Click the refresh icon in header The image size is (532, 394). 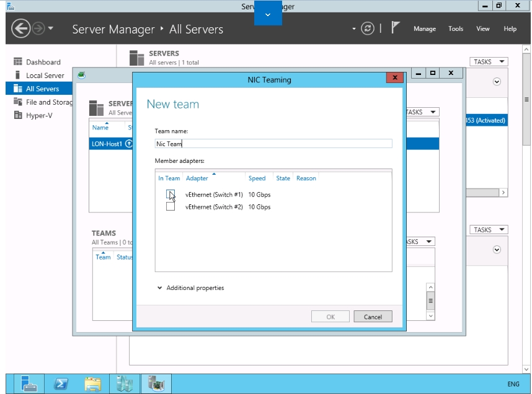[368, 28]
